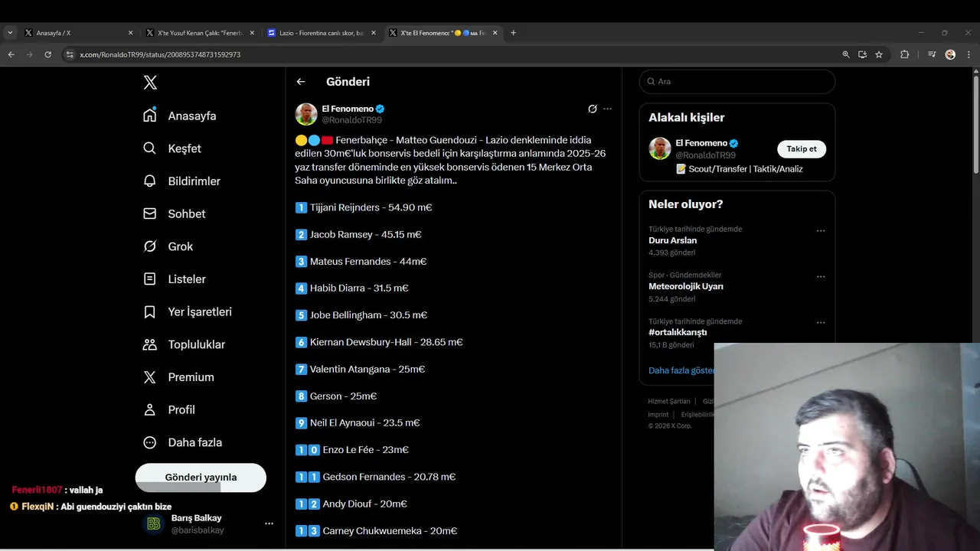Click install app icon in address bar
The height and width of the screenshot is (551, 980).
pyautogui.click(x=862, y=54)
